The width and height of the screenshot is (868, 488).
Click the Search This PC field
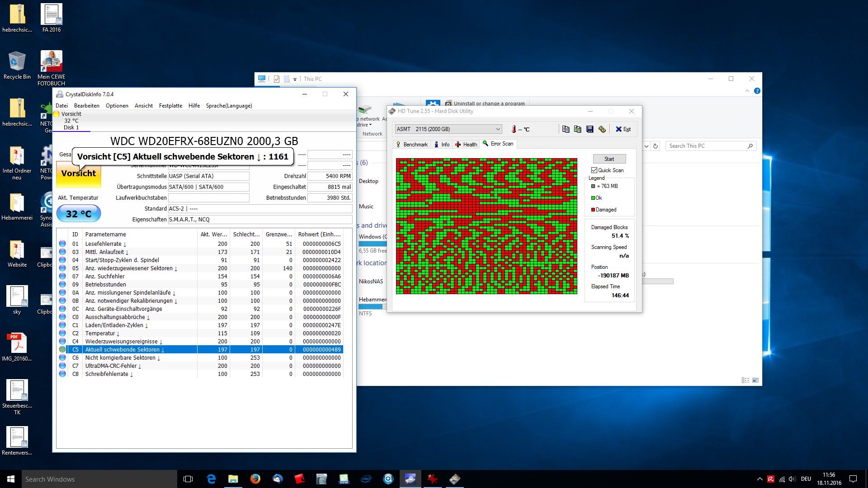(705, 146)
